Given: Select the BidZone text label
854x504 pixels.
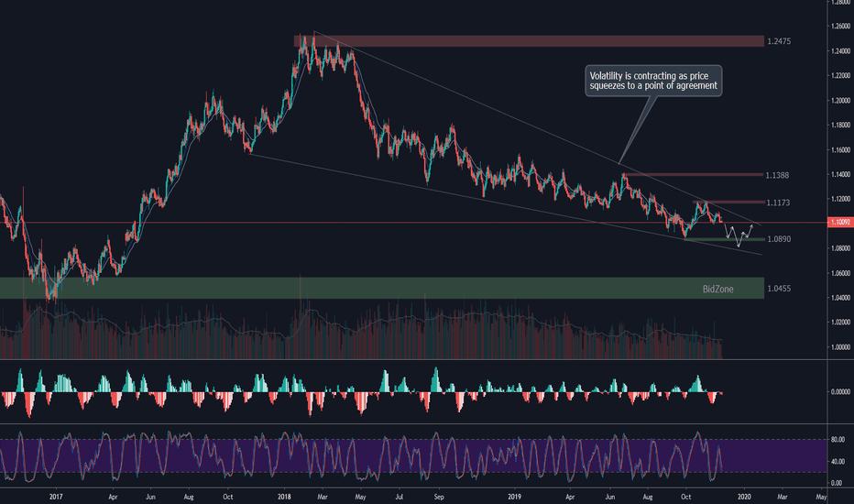Looking at the screenshot, I should (x=717, y=289).
